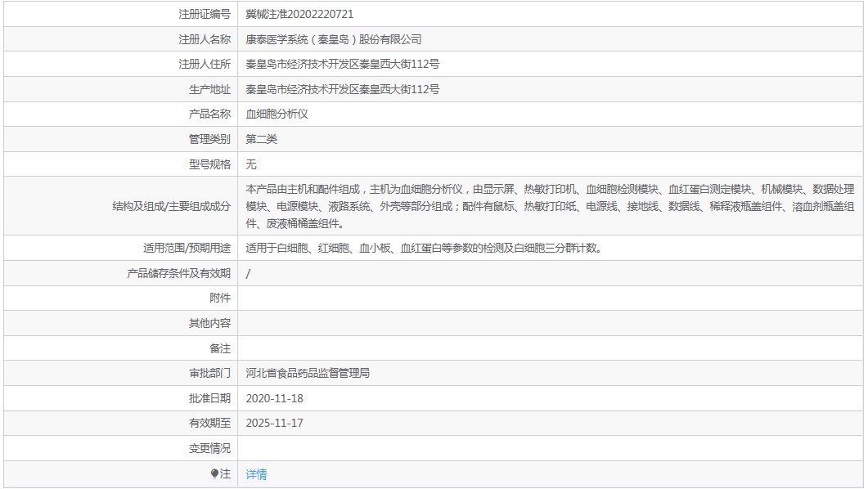This screenshot has height=489, width=868.
Task: Click the 注册人名称 label
Action: 205,39
